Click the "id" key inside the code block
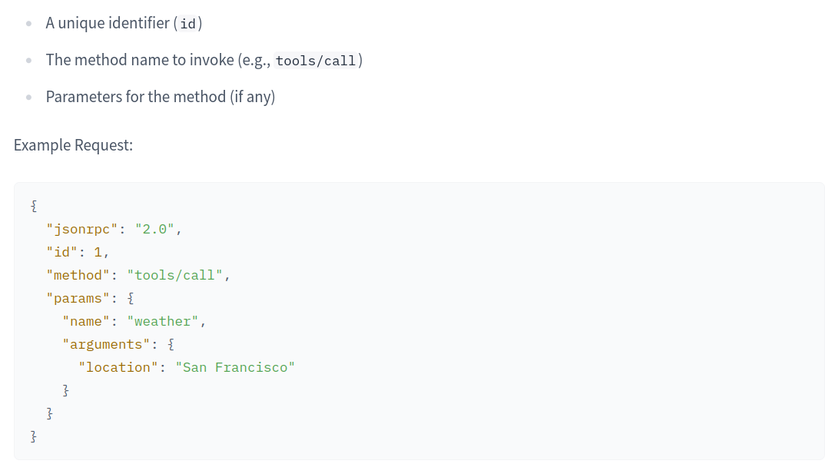 coord(62,252)
